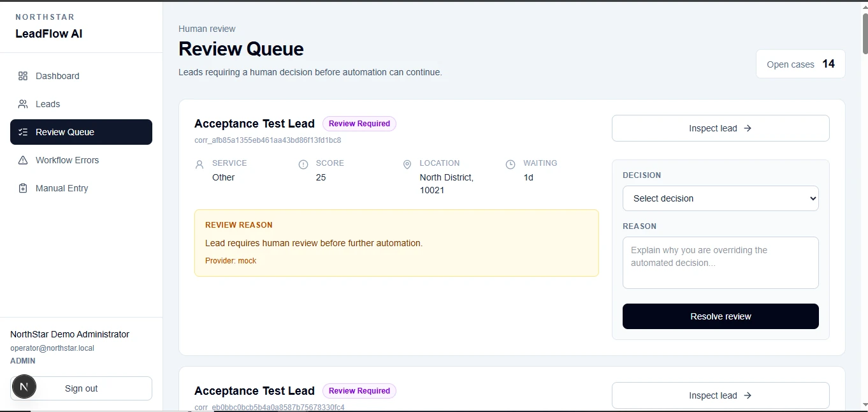Click operator@northstar.local email
Image resolution: width=868 pixels, height=412 pixels.
pos(52,348)
